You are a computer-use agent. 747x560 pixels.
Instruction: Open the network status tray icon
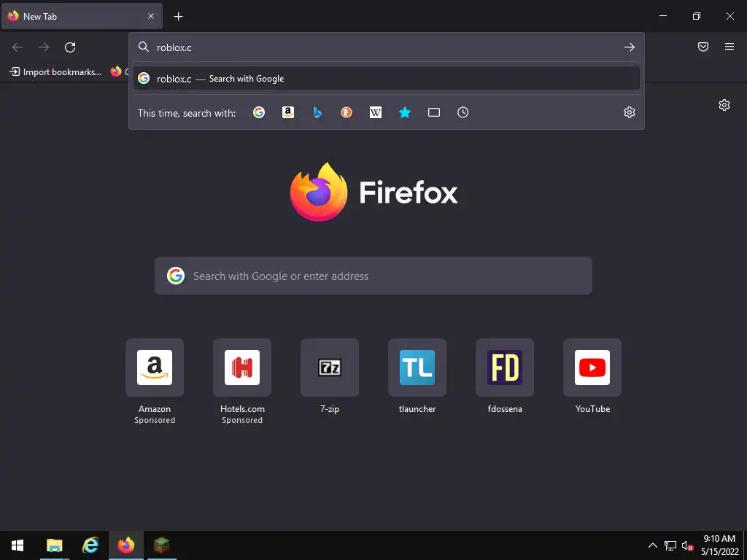click(x=670, y=545)
